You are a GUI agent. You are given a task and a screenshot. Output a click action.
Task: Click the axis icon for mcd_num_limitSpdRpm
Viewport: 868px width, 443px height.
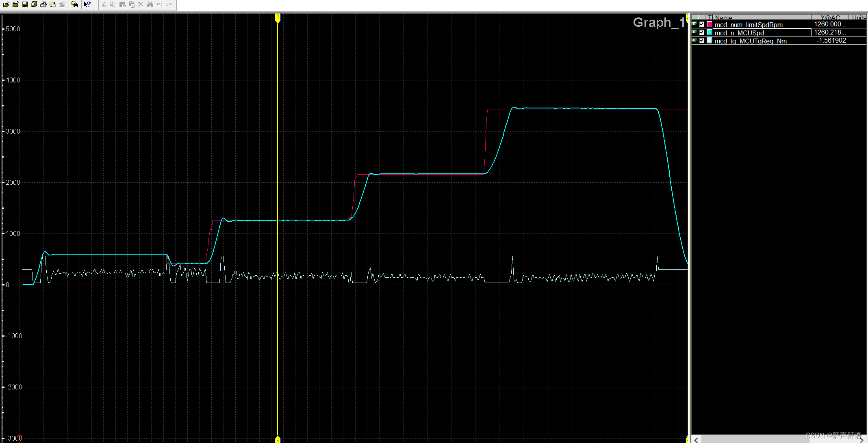[694, 24]
